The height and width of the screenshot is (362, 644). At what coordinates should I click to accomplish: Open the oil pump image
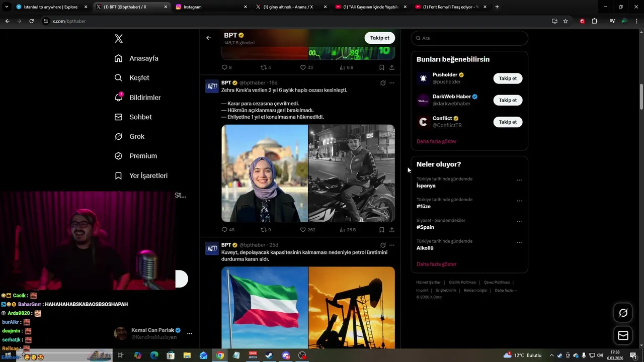coord(352,307)
